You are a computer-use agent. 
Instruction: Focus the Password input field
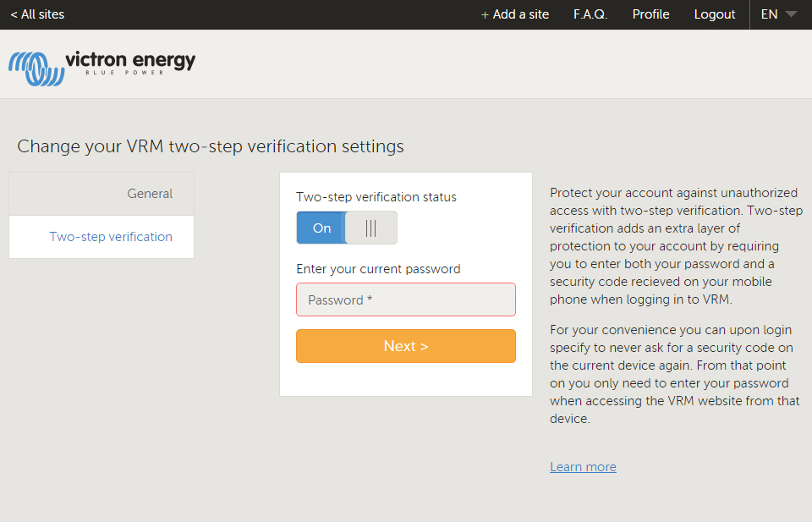tap(405, 299)
